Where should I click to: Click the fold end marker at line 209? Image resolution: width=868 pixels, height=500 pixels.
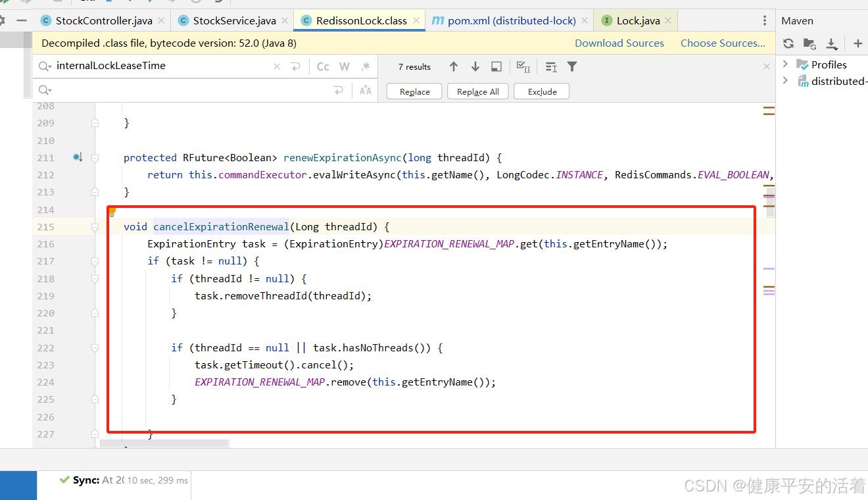point(95,123)
